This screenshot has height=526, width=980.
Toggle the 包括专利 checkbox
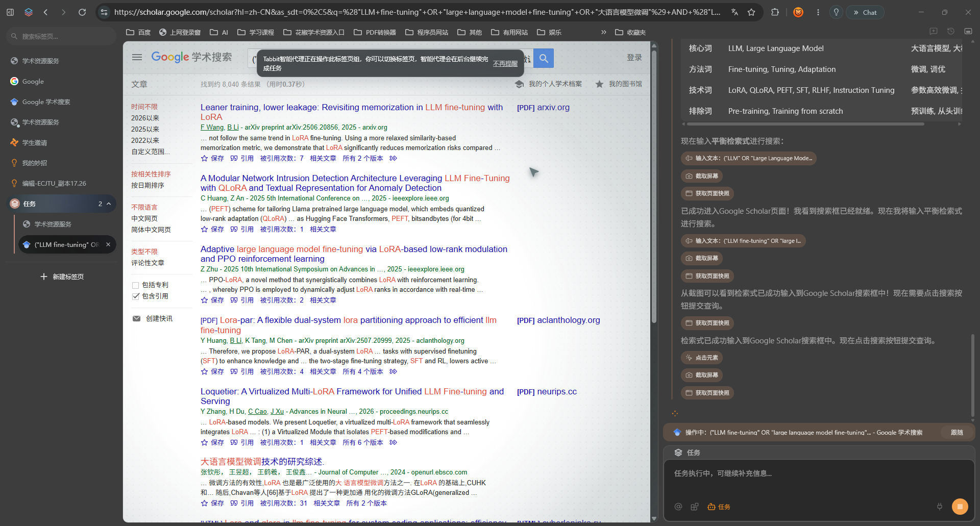click(136, 285)
